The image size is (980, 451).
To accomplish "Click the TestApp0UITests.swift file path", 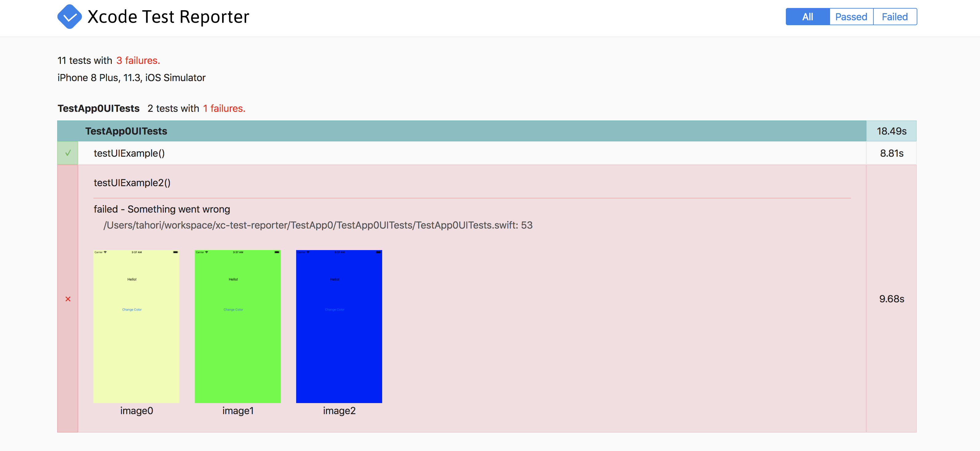I will coord(318,225).
